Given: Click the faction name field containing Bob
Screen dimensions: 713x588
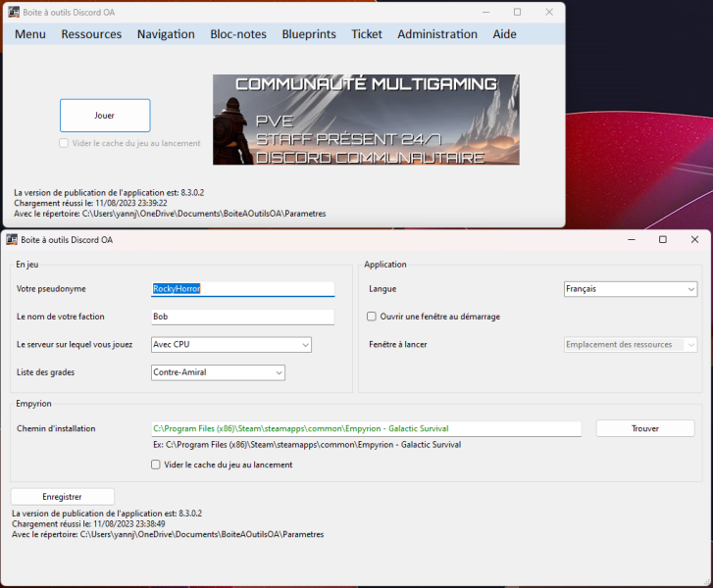Looking at the screenshot, I should (243, 317).
